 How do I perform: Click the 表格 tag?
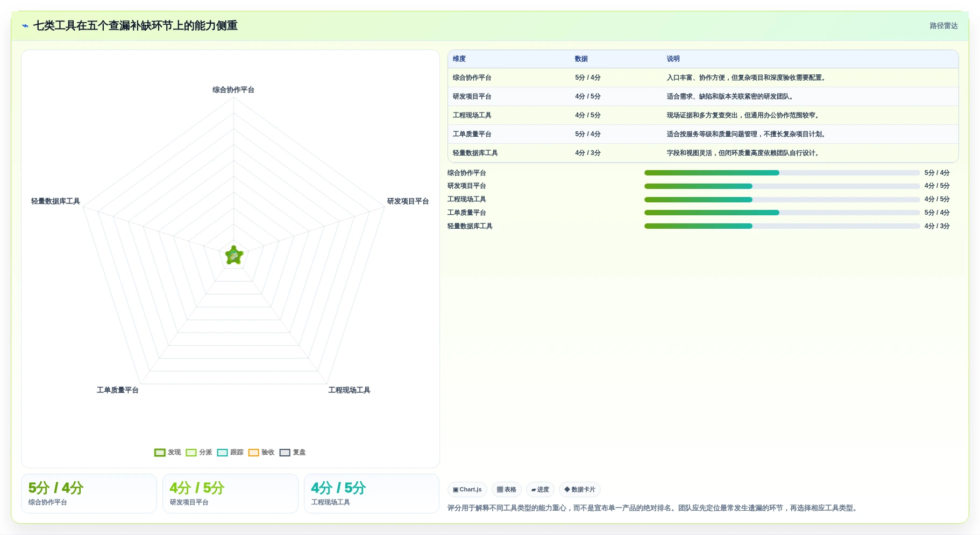[x=507, y=490]
